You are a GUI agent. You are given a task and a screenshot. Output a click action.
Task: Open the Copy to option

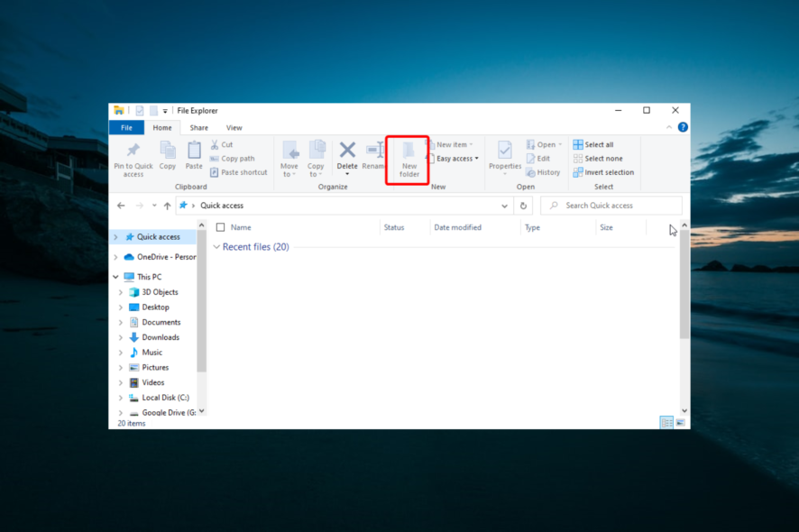point(316,159)
